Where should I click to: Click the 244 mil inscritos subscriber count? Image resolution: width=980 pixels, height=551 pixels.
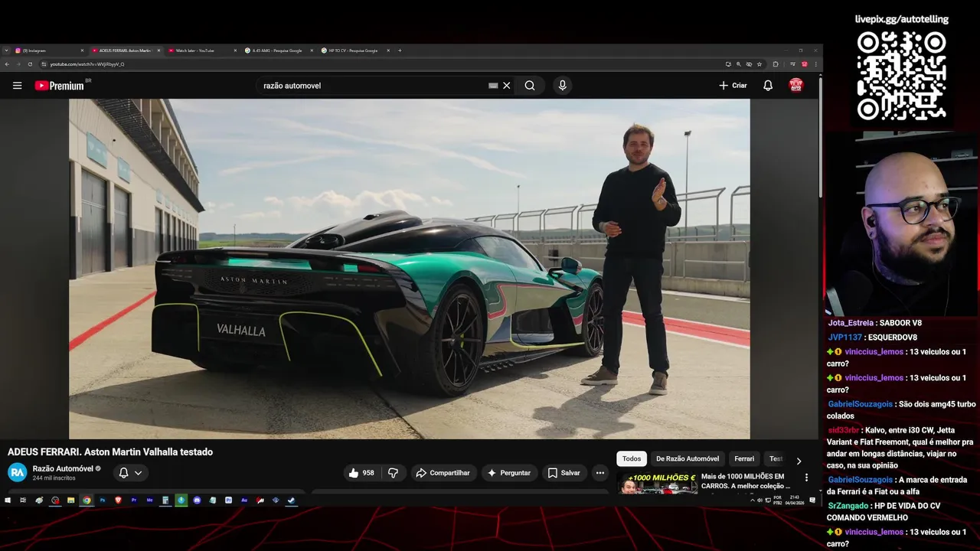point(54,478)
